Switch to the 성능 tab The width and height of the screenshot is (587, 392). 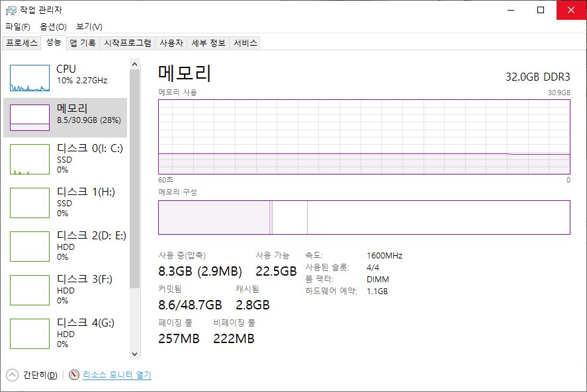54,42
